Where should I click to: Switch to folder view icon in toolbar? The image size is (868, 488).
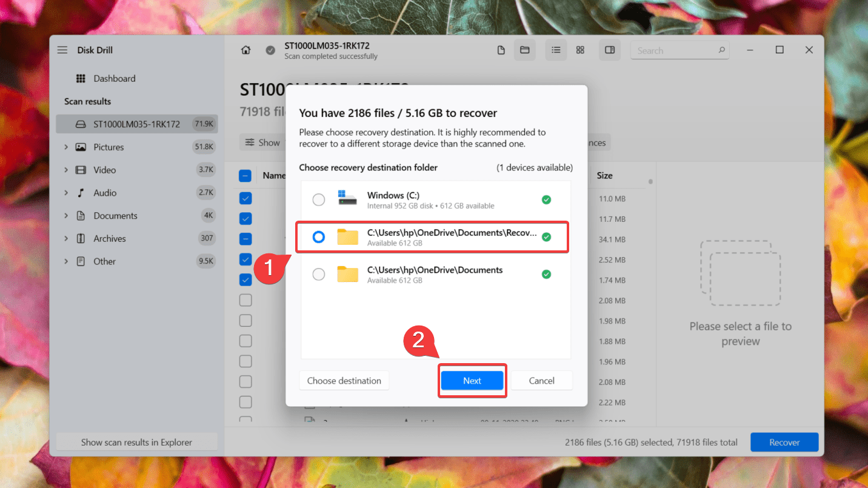[x=525, y=50]
